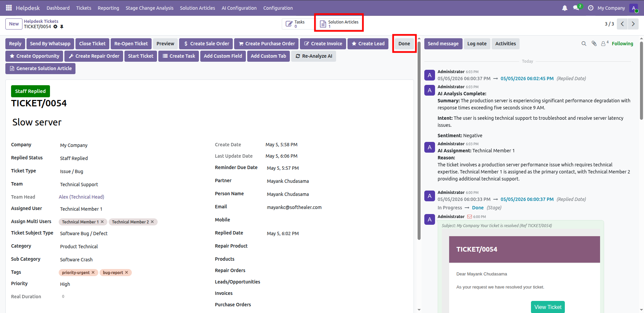Open the Log note composer
Viewport: 644px width, 313px height.
pyautogui.click(x=477, y=44)
